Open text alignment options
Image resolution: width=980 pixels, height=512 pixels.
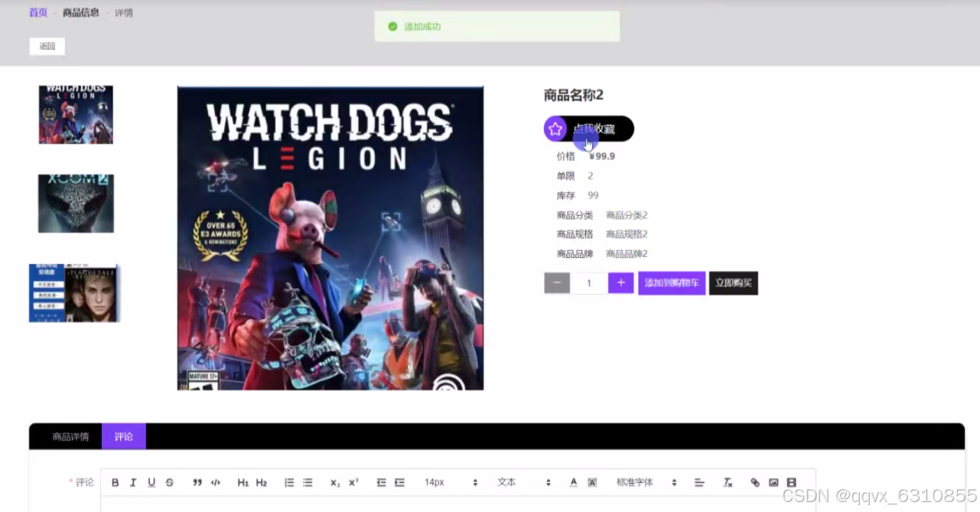(699, 482)
